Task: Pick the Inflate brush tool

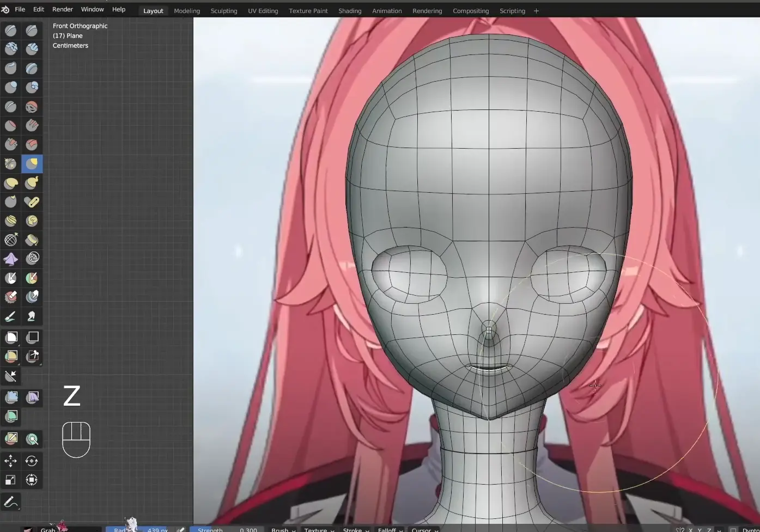Action: coord(11,87)
